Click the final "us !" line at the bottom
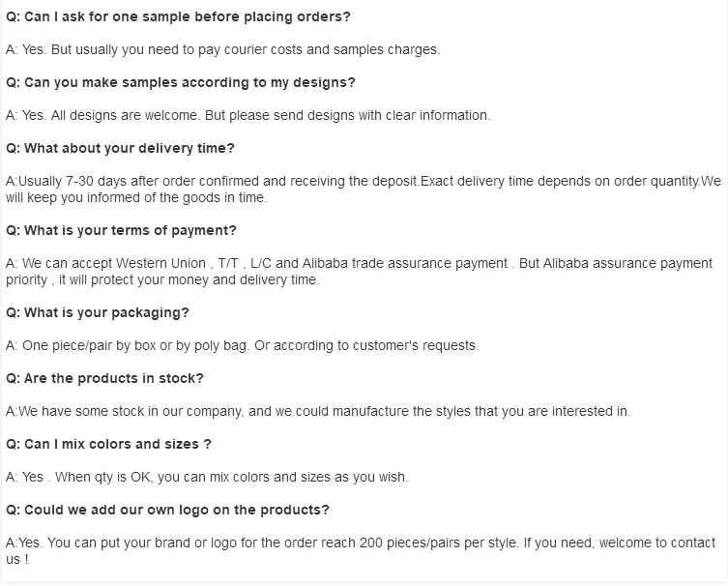 click(17, 559)
